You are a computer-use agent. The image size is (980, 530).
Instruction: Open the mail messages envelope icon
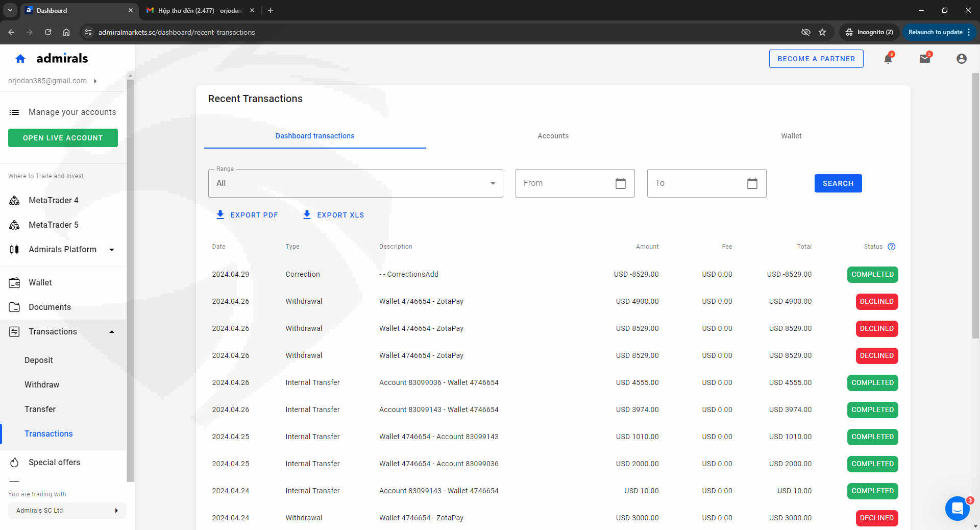pos(925,59)
